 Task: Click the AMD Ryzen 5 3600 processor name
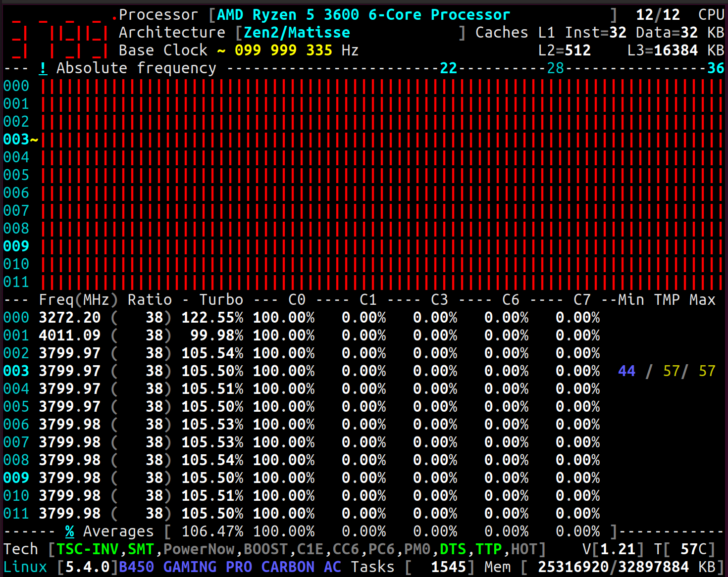pos(364,15)
